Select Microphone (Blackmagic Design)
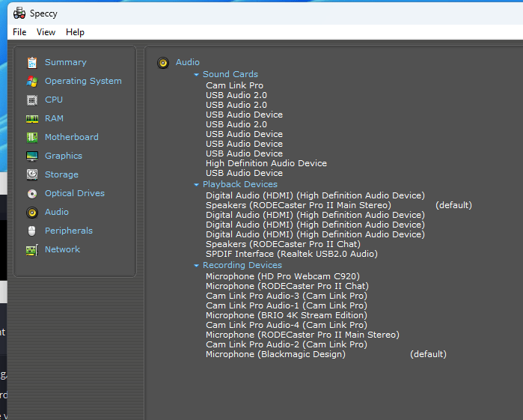 pos(275,354)
